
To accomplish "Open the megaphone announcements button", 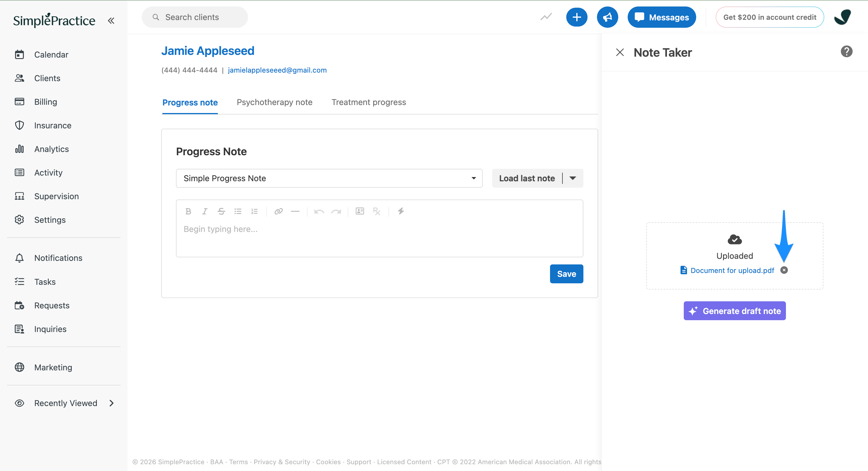I will (x=607, y=17).
